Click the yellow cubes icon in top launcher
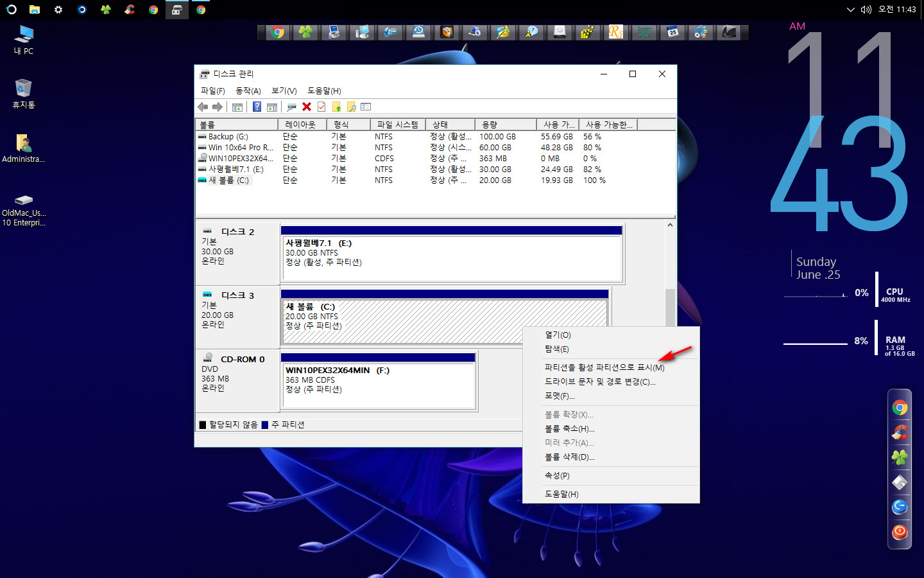The width and height of the screenshot is (924, 578). coord(588,32)
